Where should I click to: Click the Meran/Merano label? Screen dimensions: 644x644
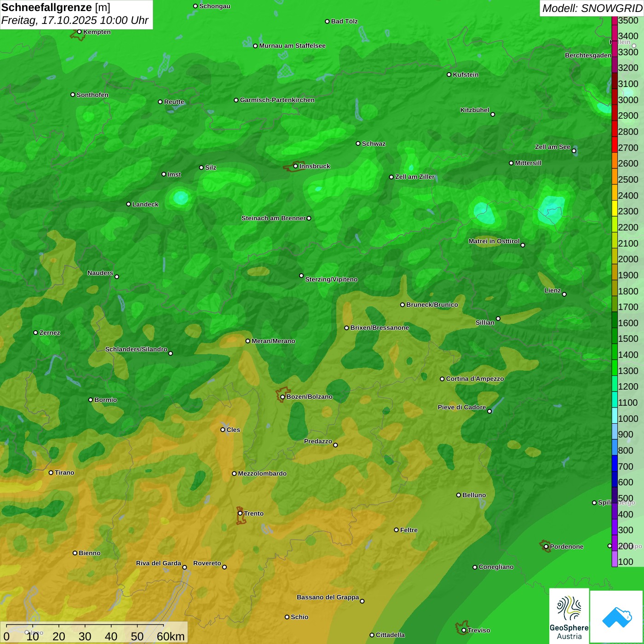273,341
